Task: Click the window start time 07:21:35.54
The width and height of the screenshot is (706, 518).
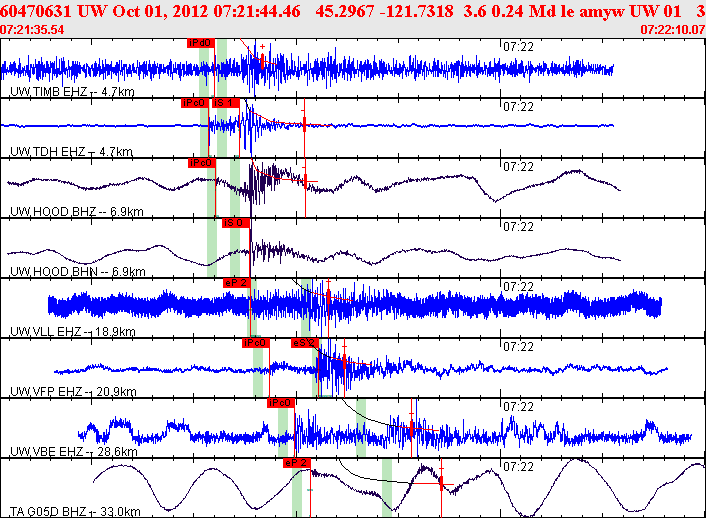Action: [x=32, y=30]
